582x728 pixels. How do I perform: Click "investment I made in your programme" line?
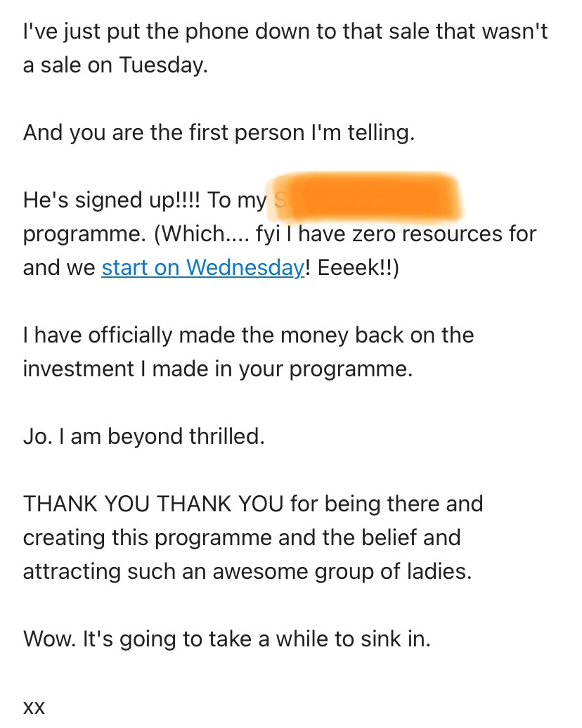point(217,369)
